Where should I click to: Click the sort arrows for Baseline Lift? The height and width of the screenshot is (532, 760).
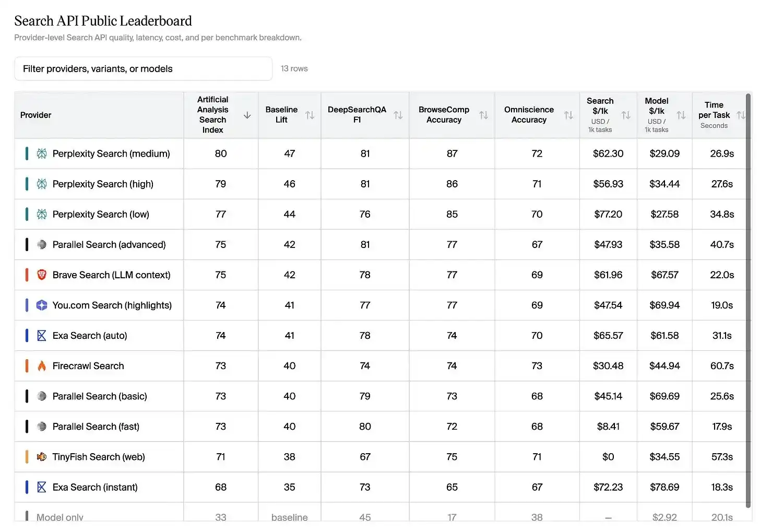310,115
